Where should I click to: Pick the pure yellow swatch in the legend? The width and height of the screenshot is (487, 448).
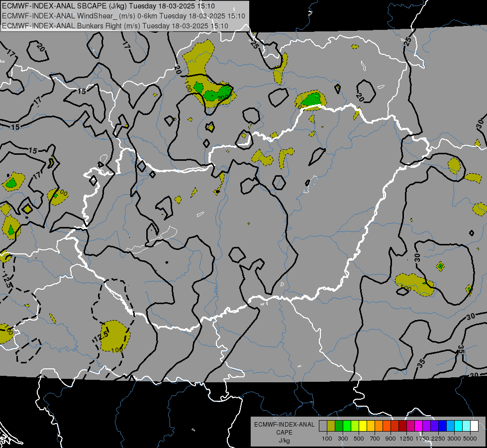363,426
